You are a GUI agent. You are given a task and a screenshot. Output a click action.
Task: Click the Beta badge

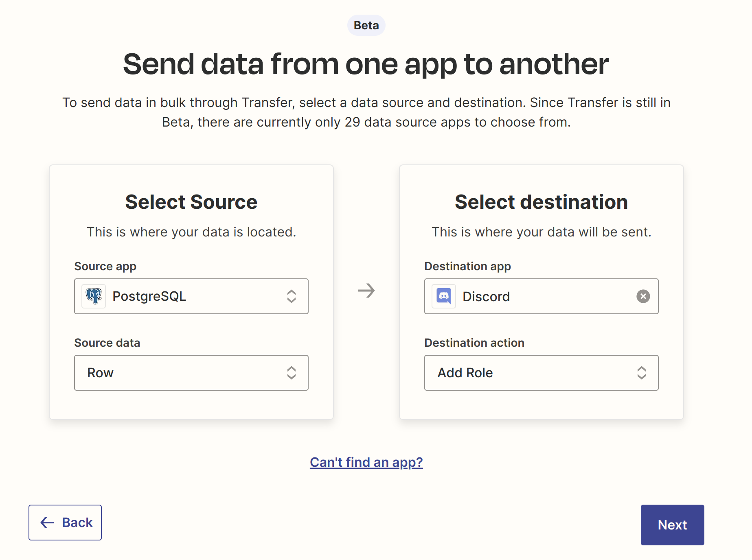pyautogui.click(x=366, y=25)
